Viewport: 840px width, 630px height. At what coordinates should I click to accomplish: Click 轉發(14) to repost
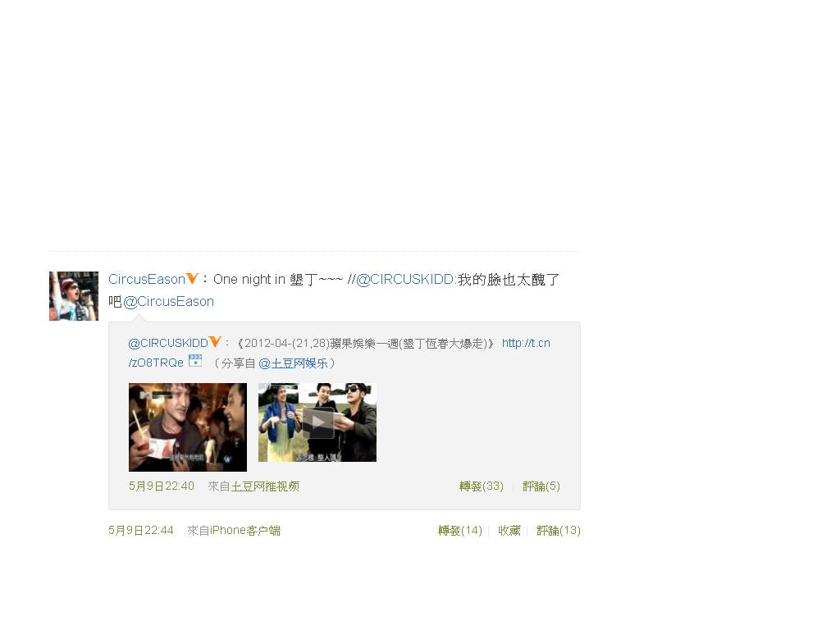[x=459, y=531]
